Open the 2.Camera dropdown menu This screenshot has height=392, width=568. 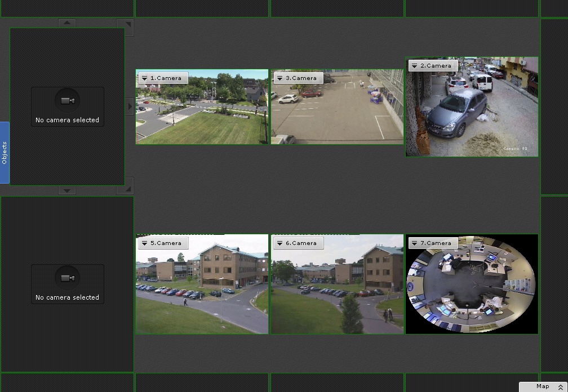click(415, 66)
